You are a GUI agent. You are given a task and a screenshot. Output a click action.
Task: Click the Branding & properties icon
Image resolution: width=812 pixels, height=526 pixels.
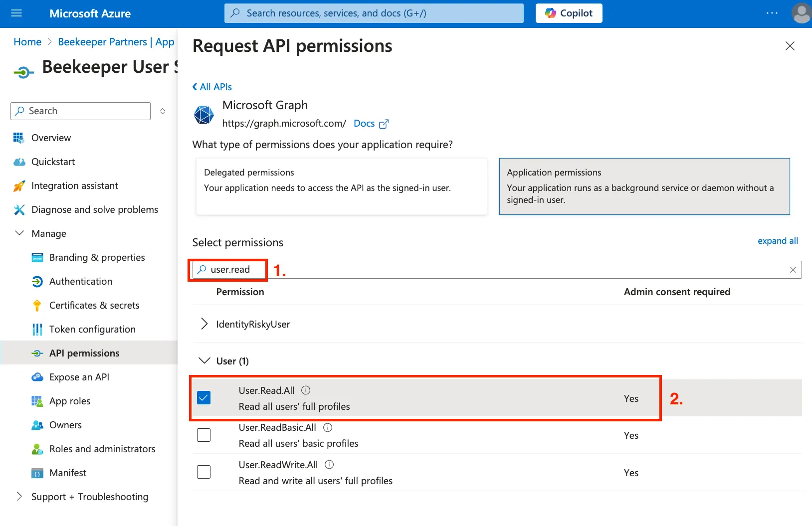(x=37, y=258)
